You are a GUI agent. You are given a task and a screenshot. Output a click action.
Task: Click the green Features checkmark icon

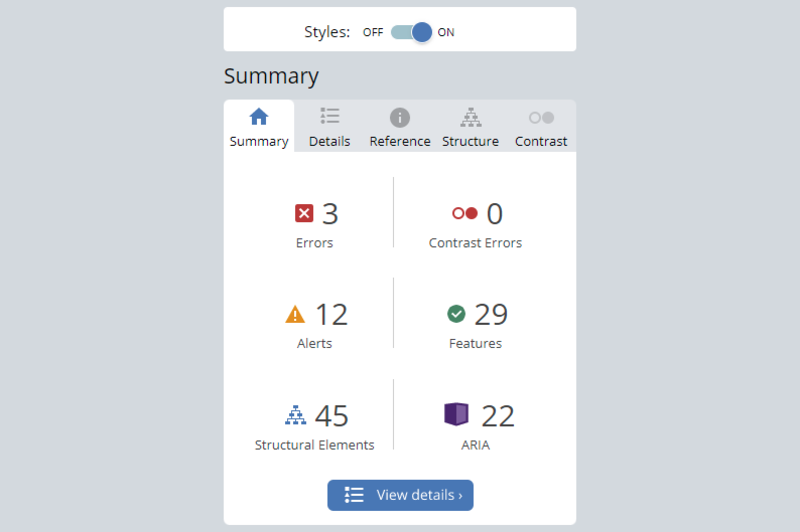pyautogui.click(x=456, y=314)
